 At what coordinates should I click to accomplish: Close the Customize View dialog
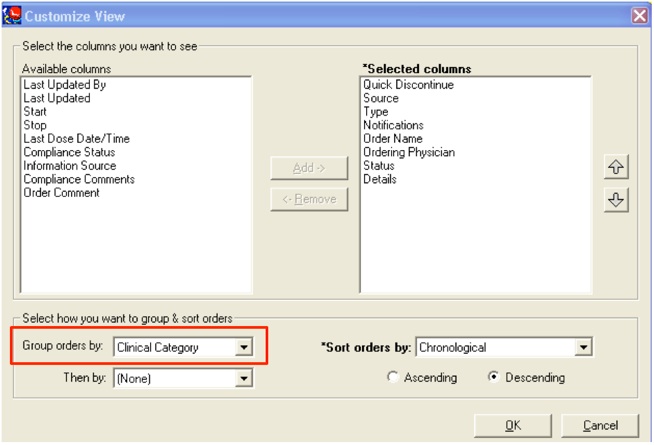[x=641, y=14]
